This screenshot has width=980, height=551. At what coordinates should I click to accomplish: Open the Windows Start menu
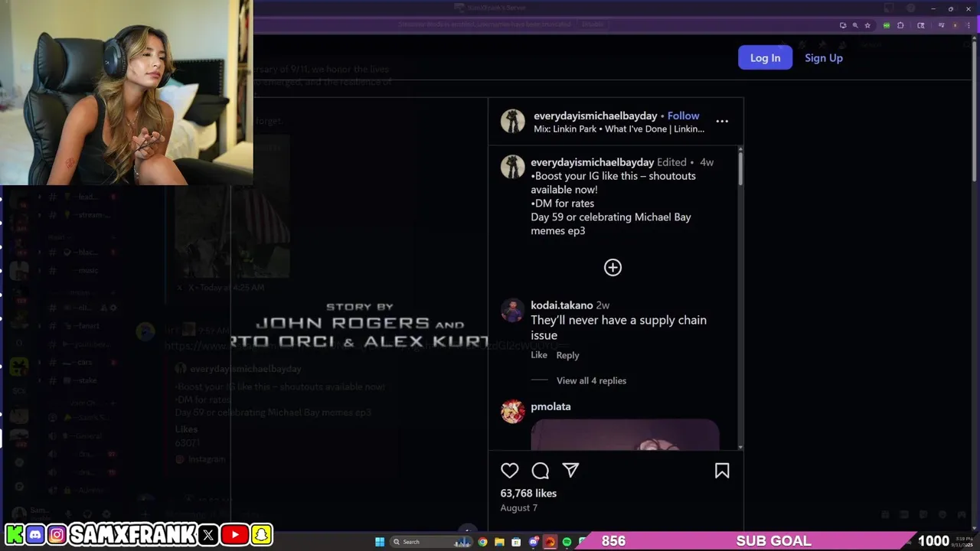[380, 542]
